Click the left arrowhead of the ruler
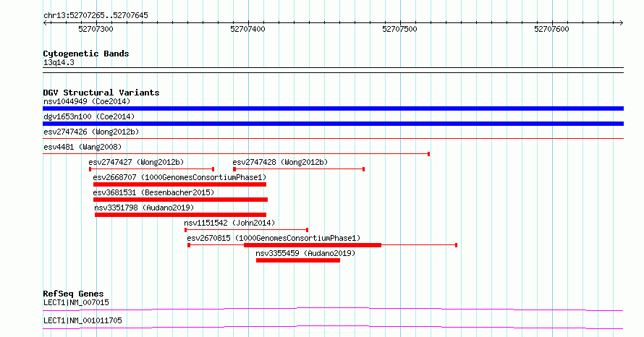 coord(45,23)
